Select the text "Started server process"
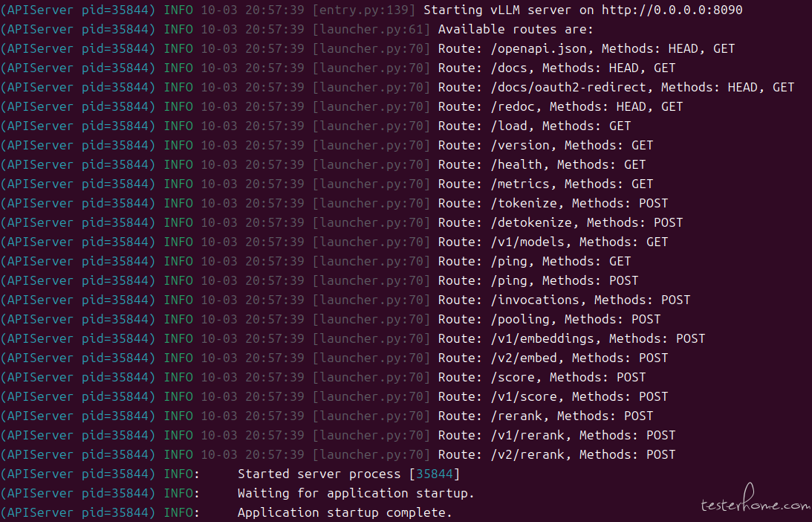 click(319, 474)
